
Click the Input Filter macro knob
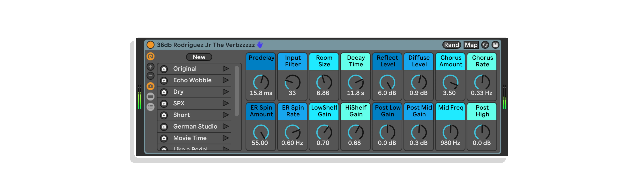292,82
